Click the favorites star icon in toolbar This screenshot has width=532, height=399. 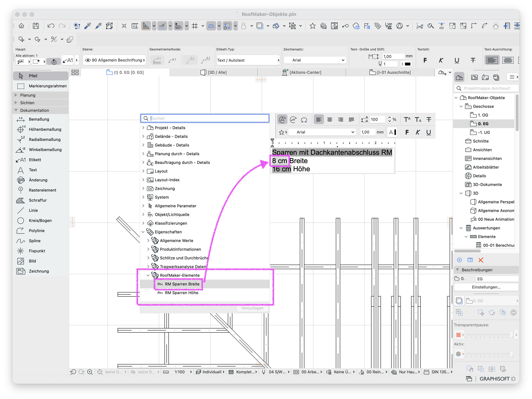[x=313, y=26]
